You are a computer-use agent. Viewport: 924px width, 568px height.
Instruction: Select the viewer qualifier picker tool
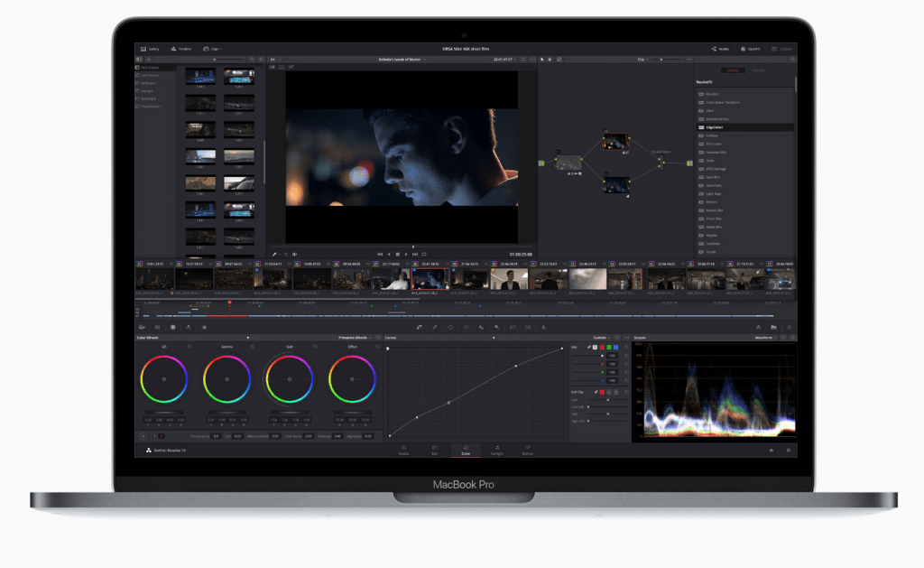tap(274, 255)
